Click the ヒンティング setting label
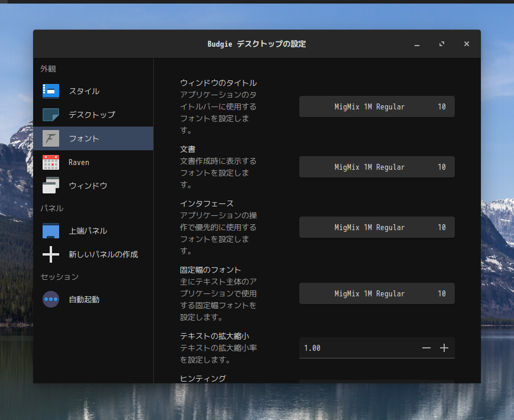 pos(203,379)
